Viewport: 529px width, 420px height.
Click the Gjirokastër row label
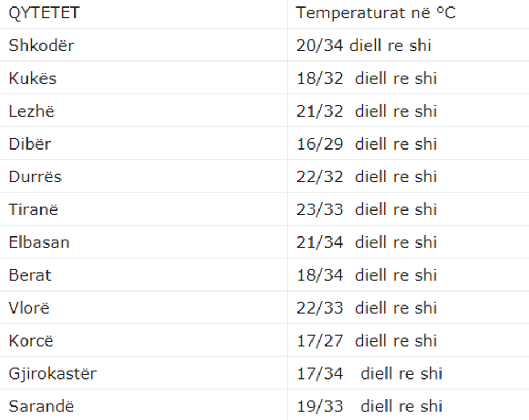tap(52, 374)
